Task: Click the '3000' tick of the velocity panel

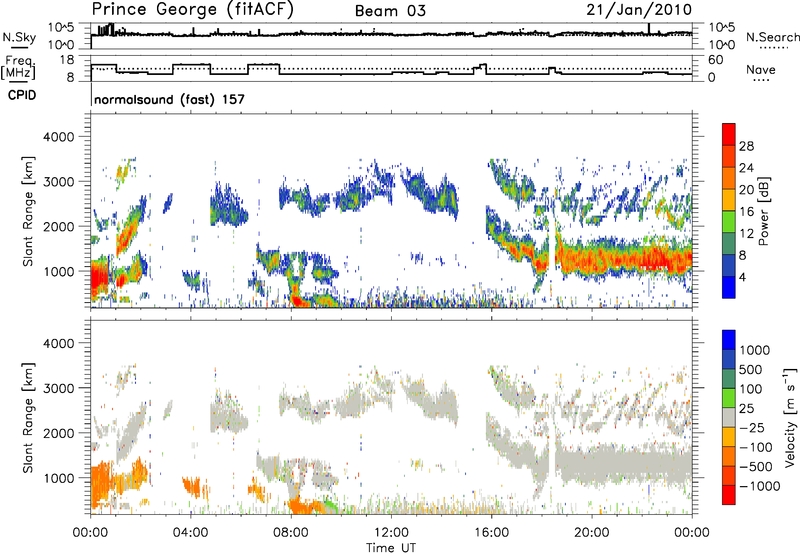Action: coord(58,388)
